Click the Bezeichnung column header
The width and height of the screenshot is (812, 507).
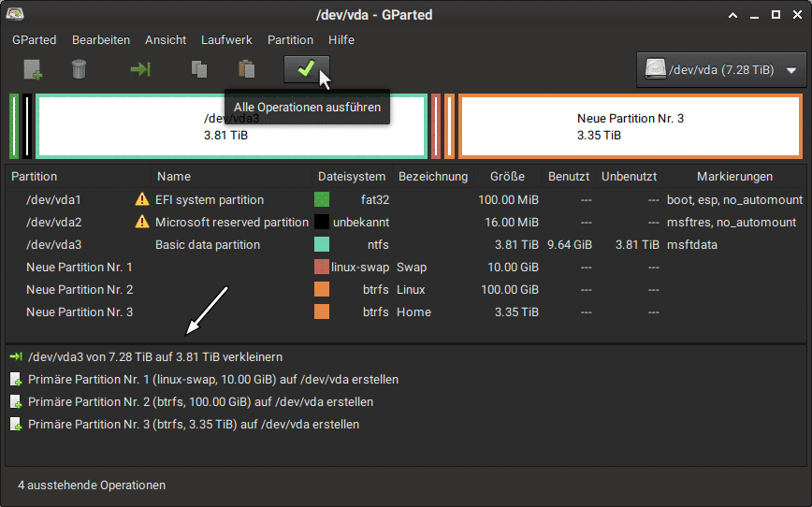coord(433,177)
